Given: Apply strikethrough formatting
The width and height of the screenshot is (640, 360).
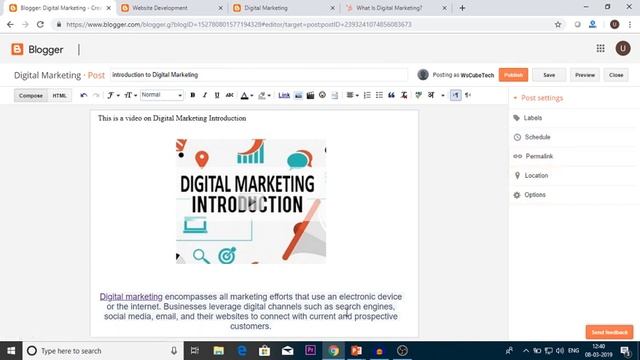Looking at the screenshot, I should (229, 95).
